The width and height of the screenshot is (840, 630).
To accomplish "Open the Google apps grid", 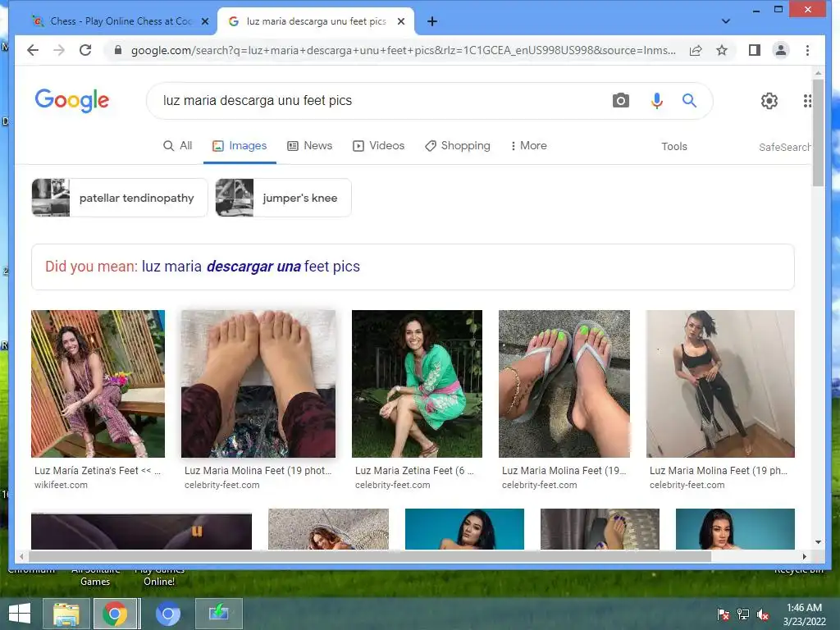I will 807,101.
